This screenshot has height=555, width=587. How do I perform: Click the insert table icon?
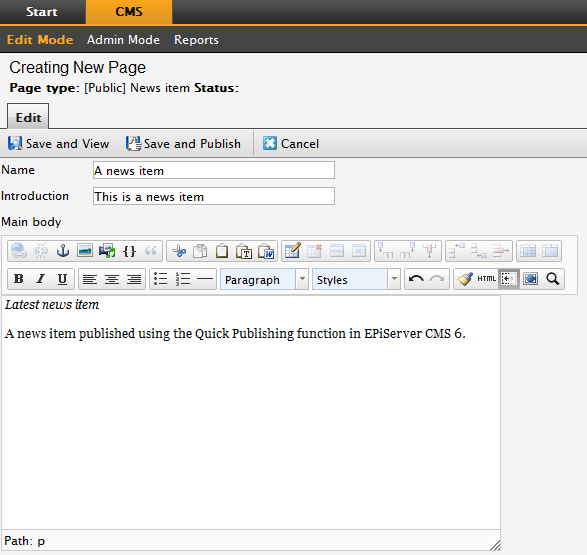coord(292,251)
